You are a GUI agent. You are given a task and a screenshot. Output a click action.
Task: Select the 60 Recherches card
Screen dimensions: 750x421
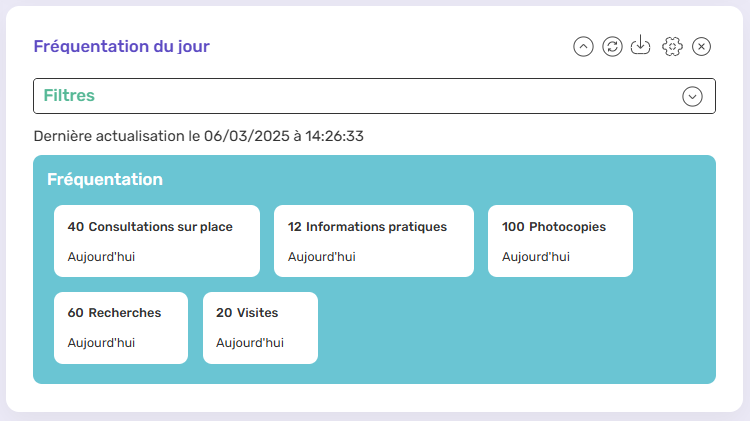120,327
